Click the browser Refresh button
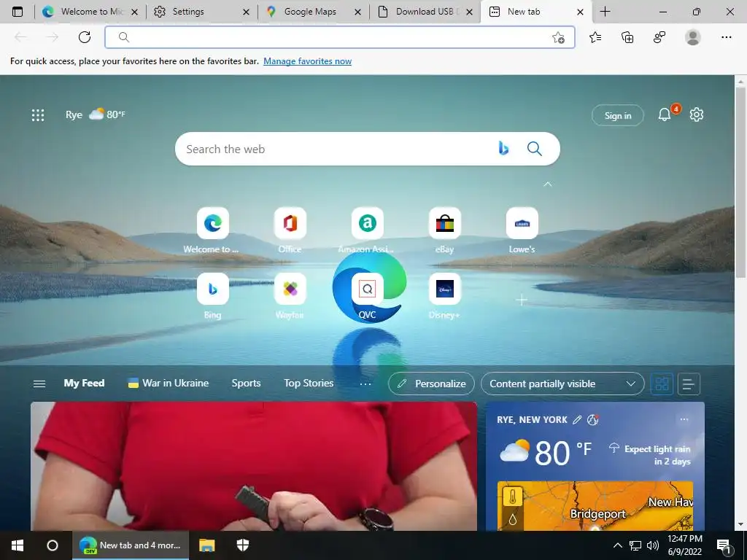This screenshot has height=560, width=747. [x=85, y=37]
